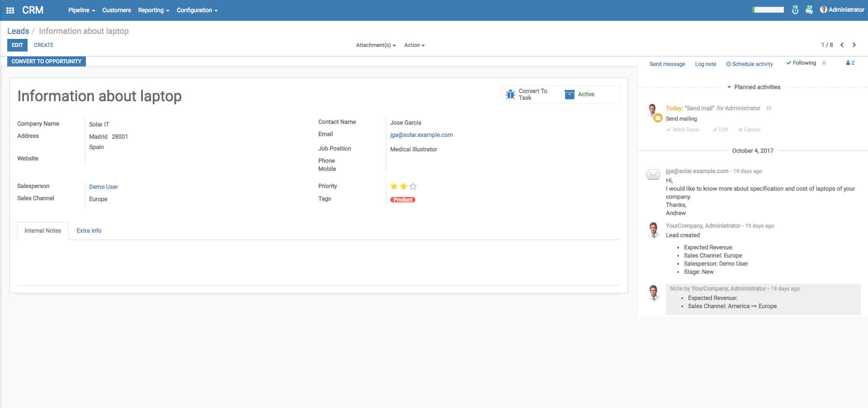Click the Convert to Opportunity button

[x=47, y=61]
